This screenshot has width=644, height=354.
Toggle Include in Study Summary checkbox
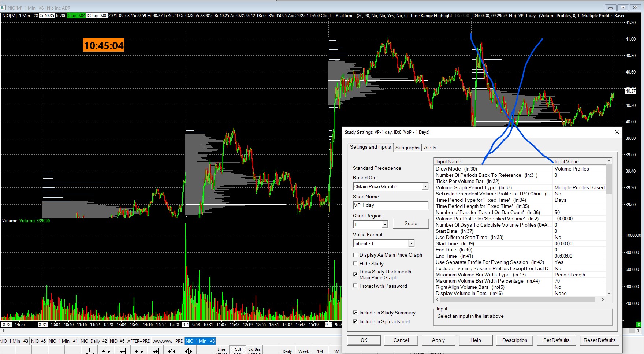click(x=355, y=313)
